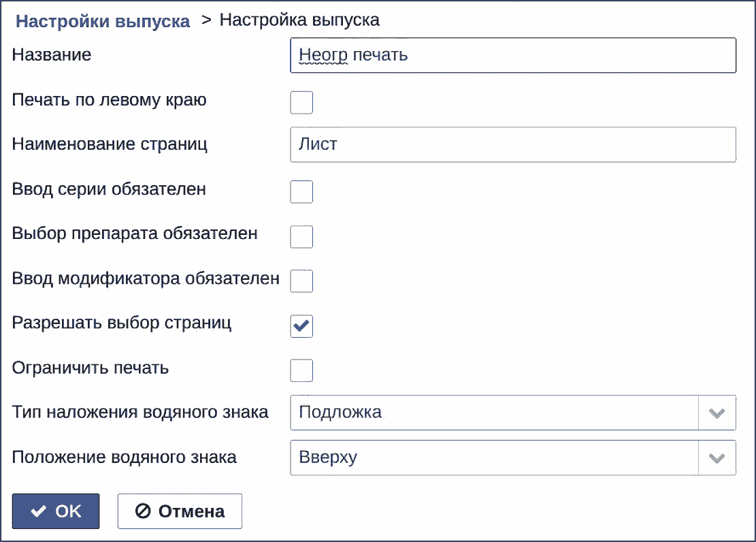Click the Положение водяного знака label

point(125,457)
